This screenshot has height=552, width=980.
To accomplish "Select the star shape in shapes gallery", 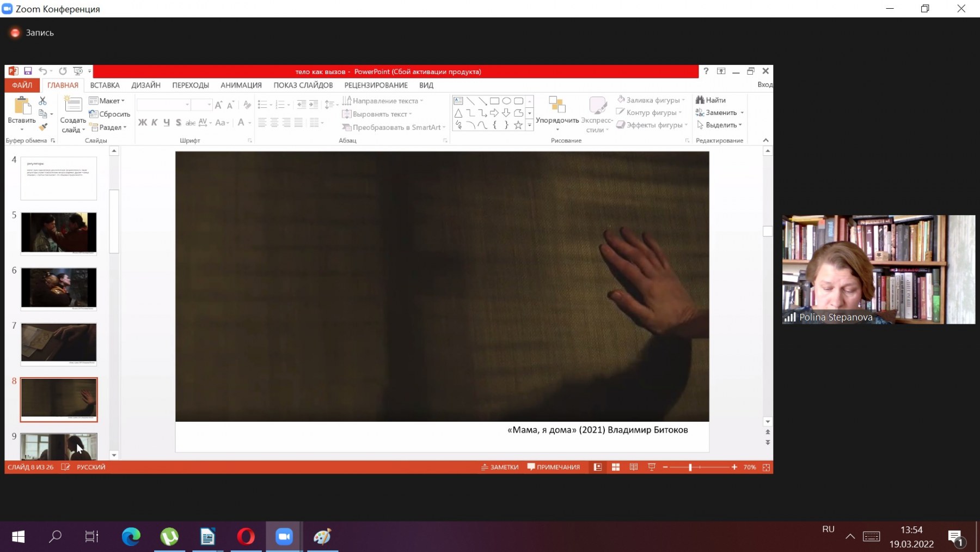I will pyautogui.click(x=518, y=125).
